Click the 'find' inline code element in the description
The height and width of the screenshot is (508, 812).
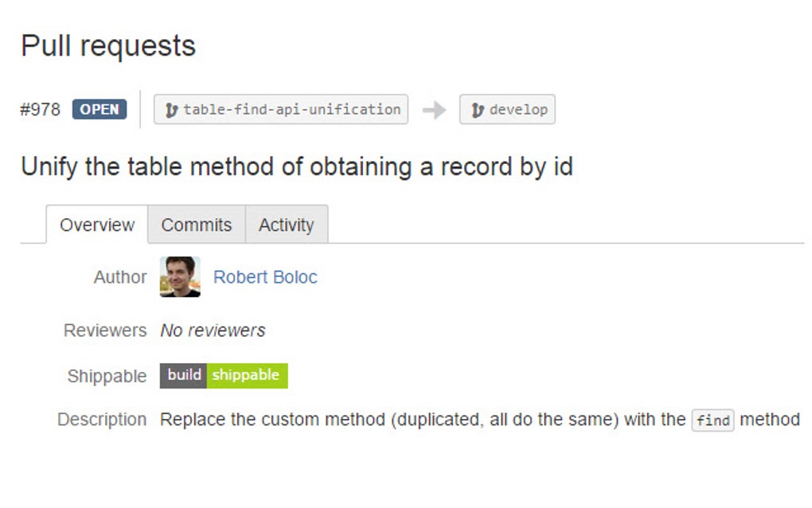click(712, 420)
